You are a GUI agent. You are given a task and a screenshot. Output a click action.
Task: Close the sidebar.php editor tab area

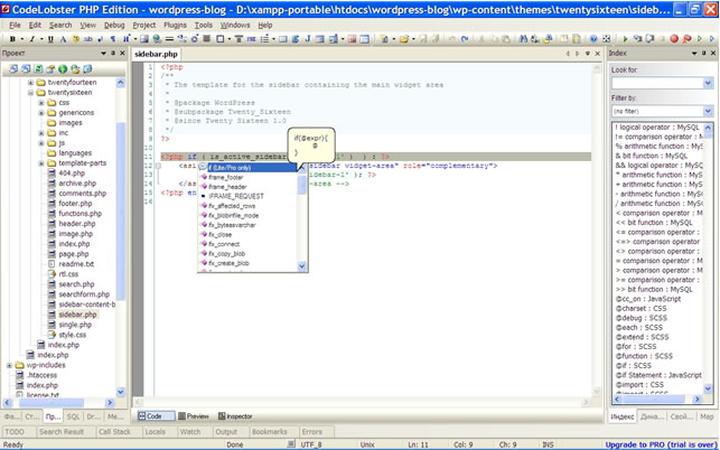pyautogui.click(x=597, y=54)
